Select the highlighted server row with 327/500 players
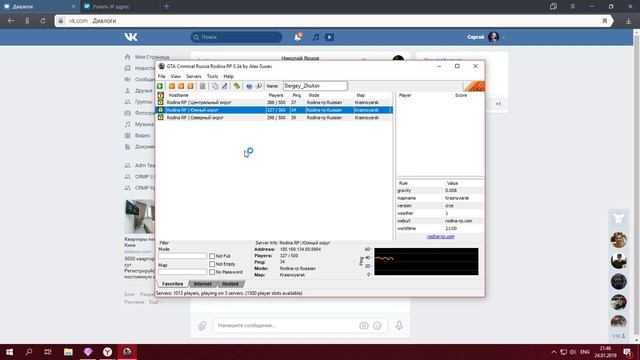This screenshot has width=640, height=360. [274, 110]
